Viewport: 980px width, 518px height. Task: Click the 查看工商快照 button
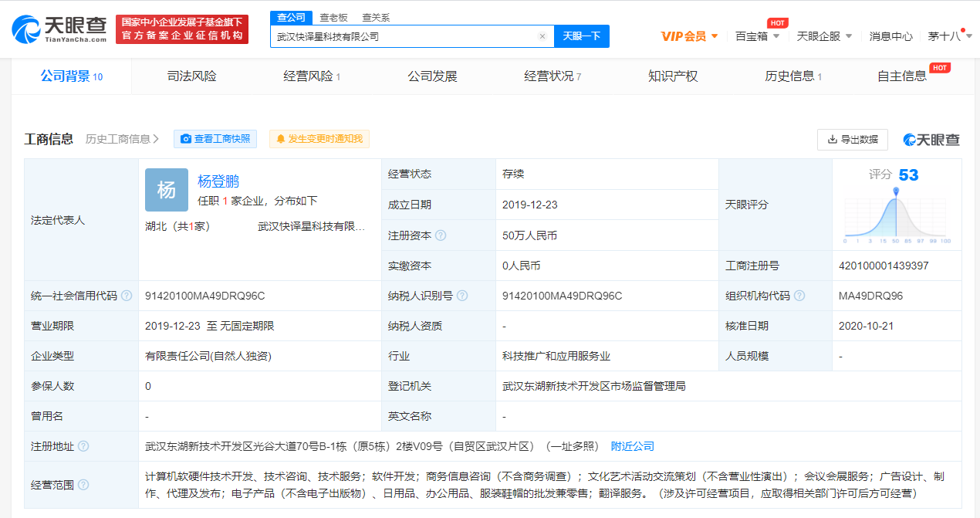pyautogui.click(x=215, y=139)
